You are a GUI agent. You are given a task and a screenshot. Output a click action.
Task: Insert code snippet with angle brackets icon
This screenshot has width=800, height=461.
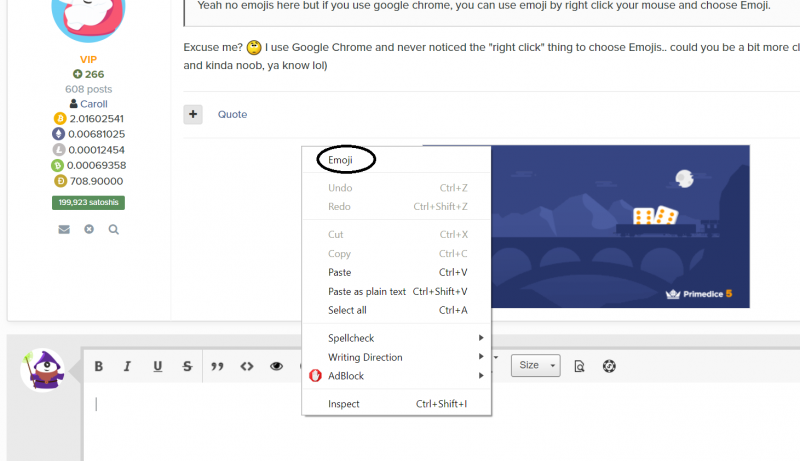[247, 366]
